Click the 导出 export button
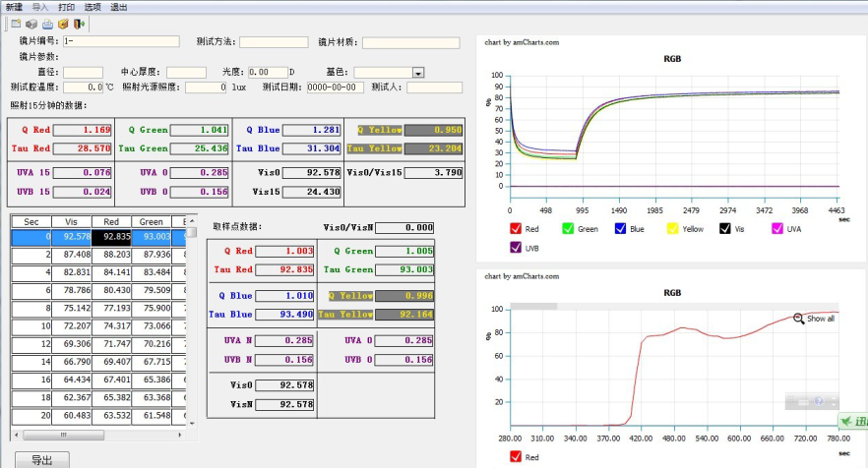The width and height of the screenshot is (868, 468). 42,460
